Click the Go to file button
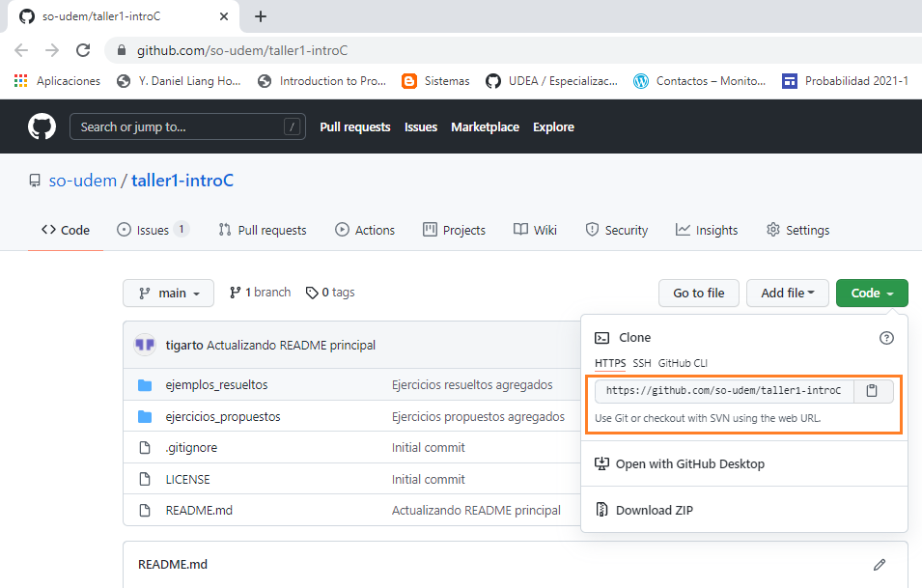This screenshot has height=588, width=922. pyautogui.click(x=699, y=293)
